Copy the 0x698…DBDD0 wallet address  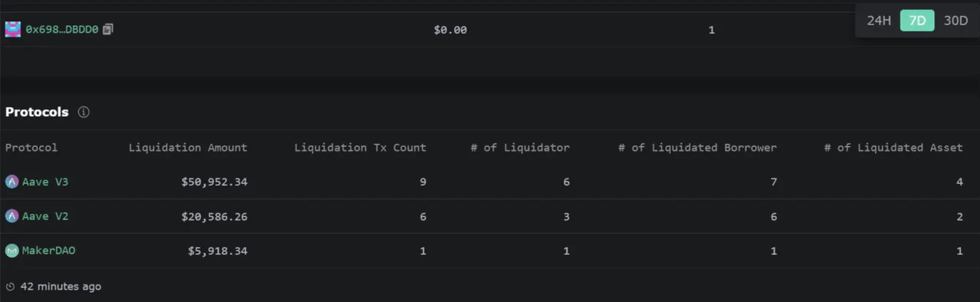[108, 29]
